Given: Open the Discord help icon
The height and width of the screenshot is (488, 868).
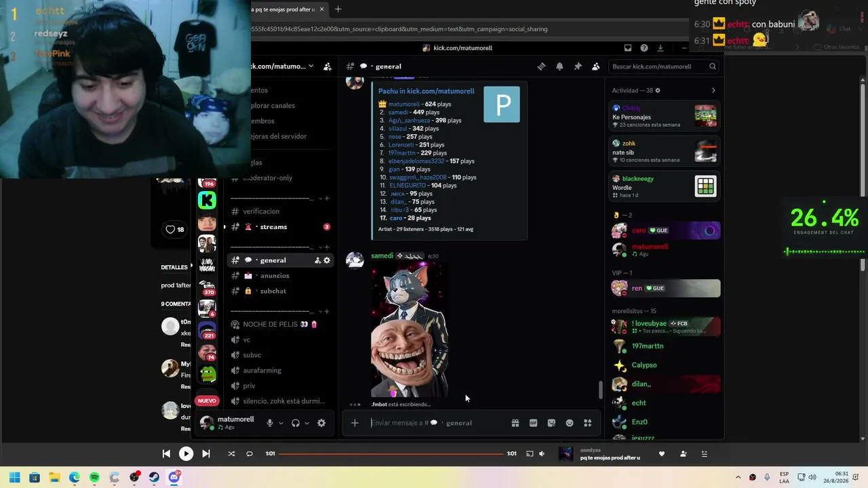Looking at the screenshot, I should (x=644, y=48).
